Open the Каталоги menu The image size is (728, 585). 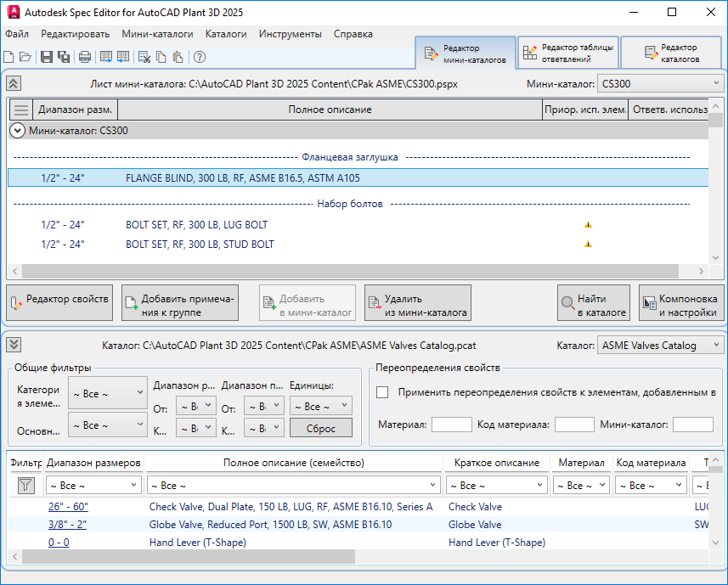pos(226,34)
